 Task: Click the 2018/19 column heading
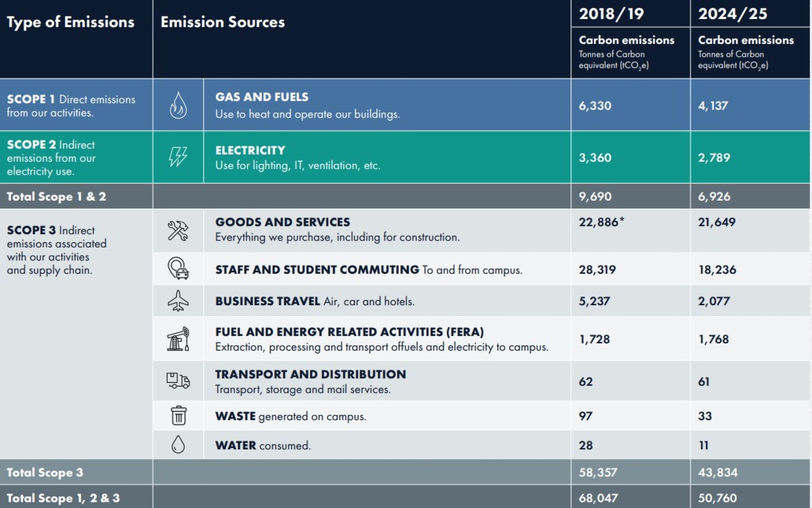click(x=611, y=14)
